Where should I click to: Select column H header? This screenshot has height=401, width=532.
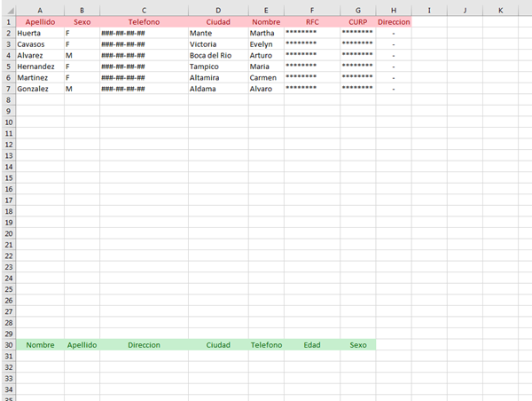pos(394,11)
